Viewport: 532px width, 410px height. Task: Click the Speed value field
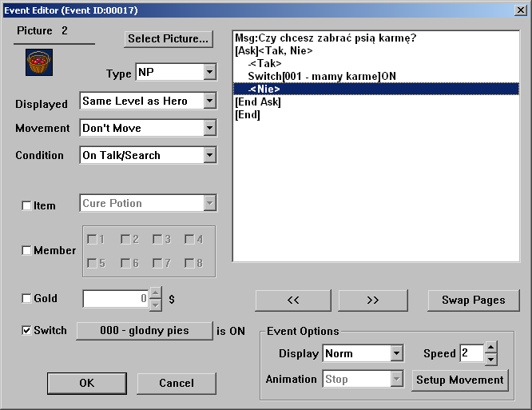[471, 353]
